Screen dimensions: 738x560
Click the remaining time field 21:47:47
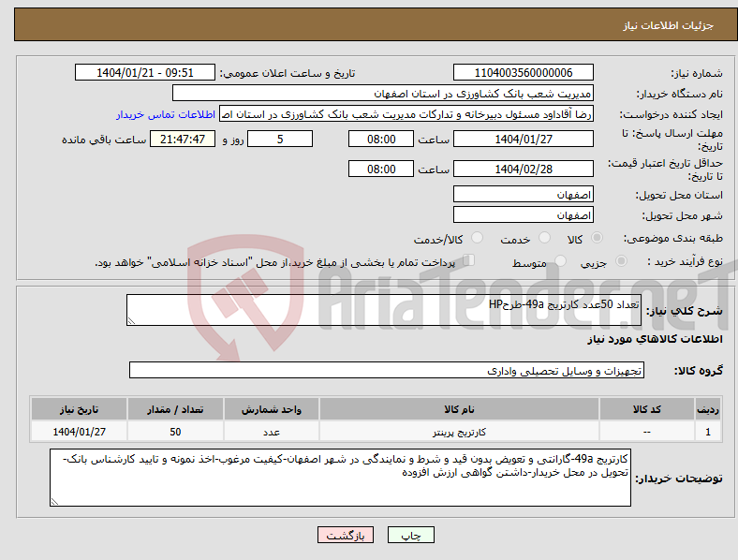[183, 139]
